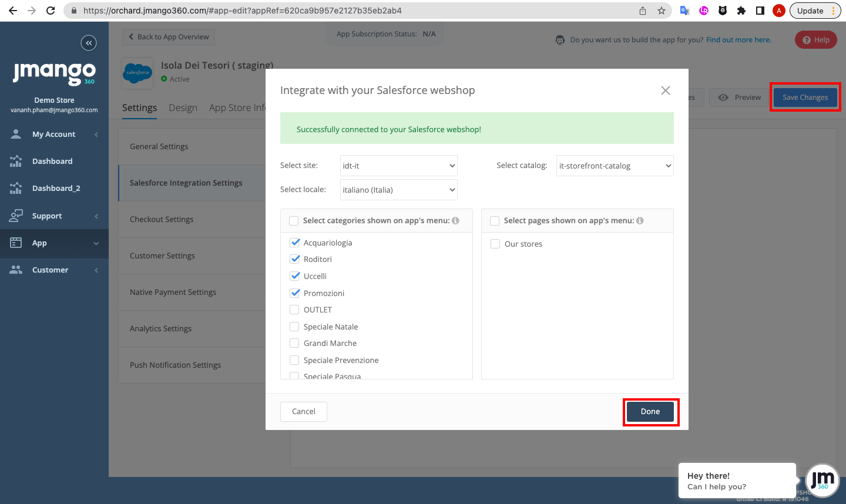Click Cancel in the dialog
This screenshot has height=504, width=846.
coord(304,412)
